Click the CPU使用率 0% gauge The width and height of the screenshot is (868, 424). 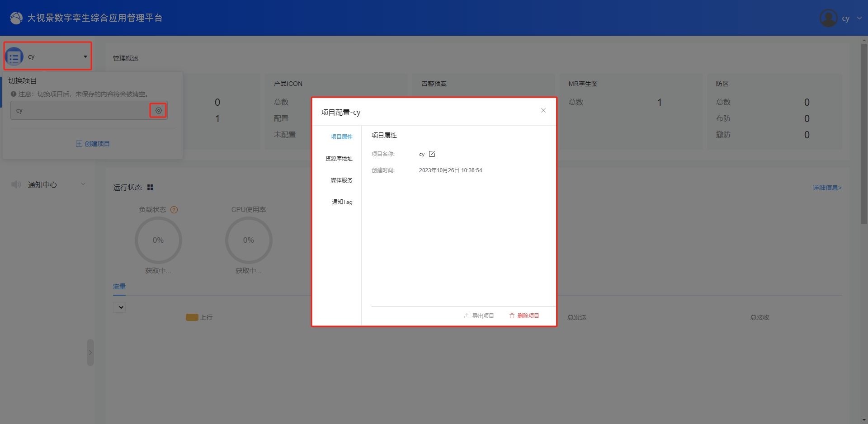click(x=249, y=240)
